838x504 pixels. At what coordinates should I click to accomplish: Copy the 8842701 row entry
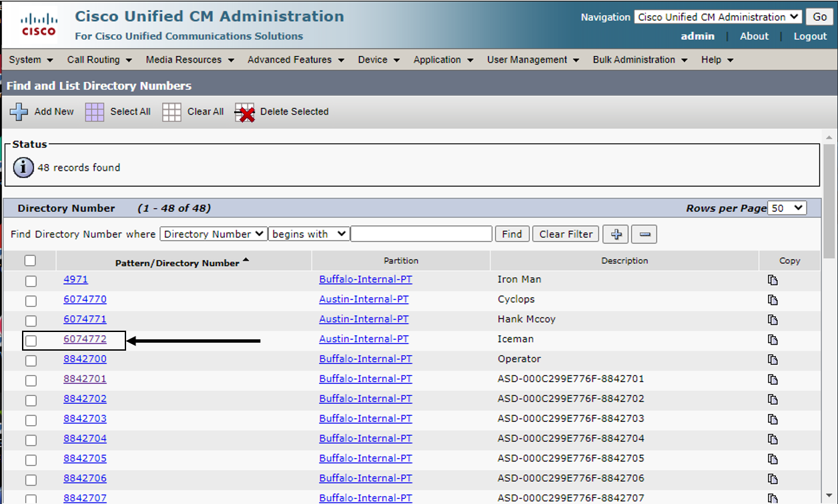773,380
